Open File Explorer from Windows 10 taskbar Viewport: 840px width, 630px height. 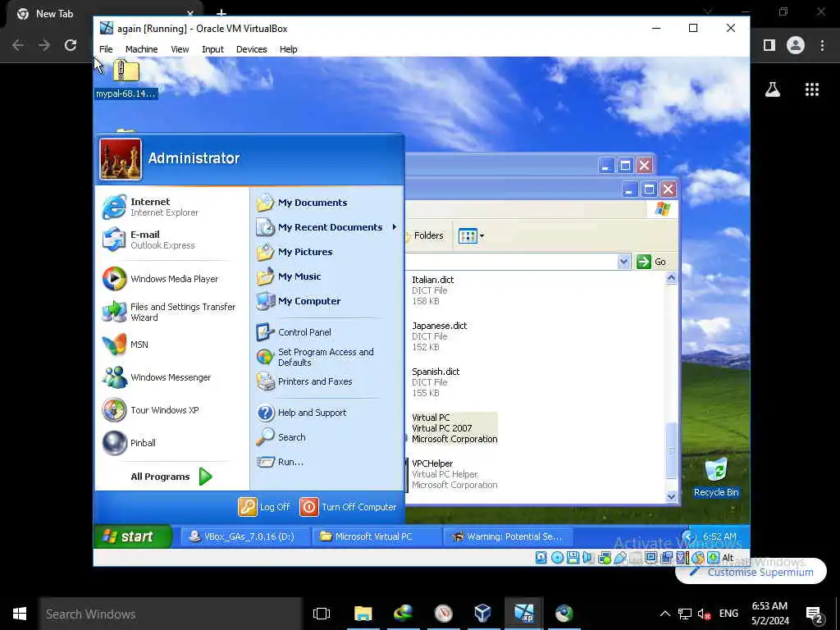(363, 614)
